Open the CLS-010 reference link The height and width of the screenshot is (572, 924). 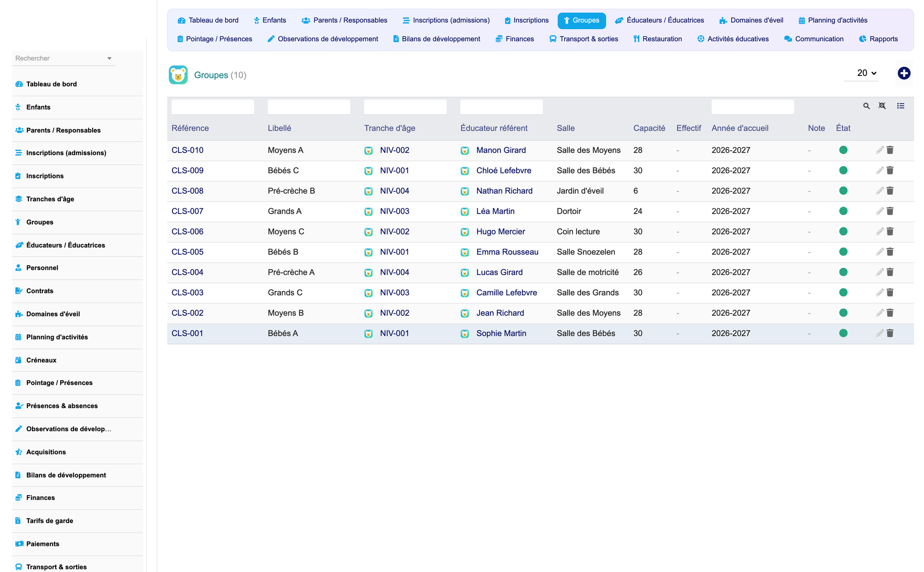coord(188,150)
